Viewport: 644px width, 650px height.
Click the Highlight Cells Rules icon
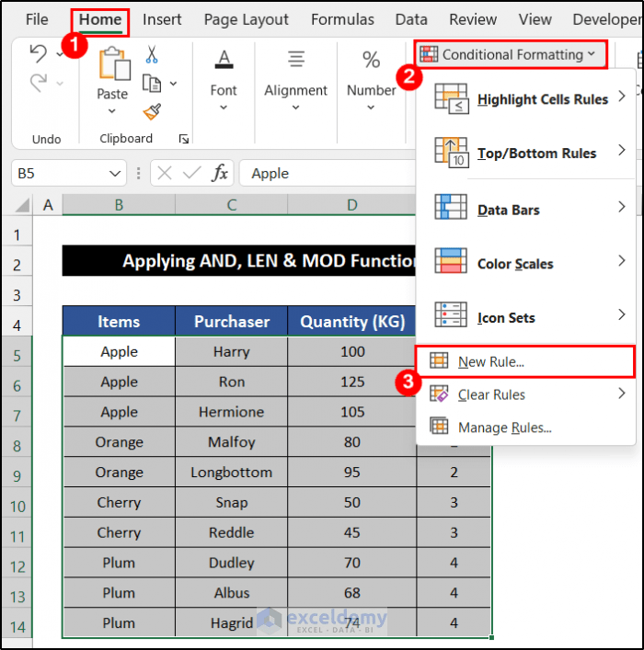point(452,98)
